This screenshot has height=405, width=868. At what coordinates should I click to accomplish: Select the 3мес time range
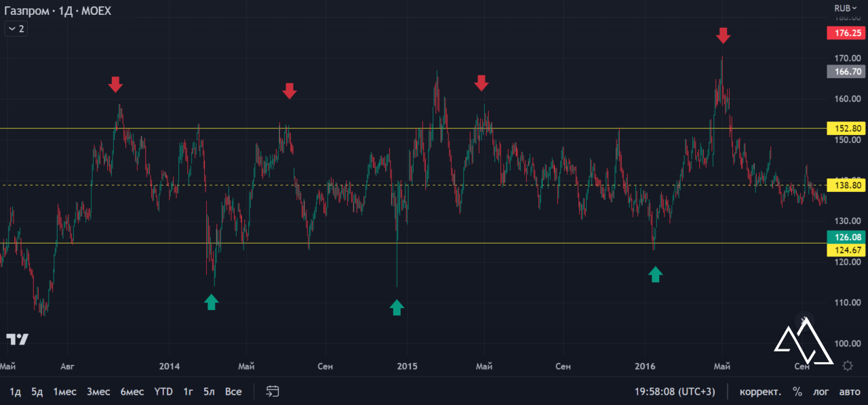click(98, 391)
